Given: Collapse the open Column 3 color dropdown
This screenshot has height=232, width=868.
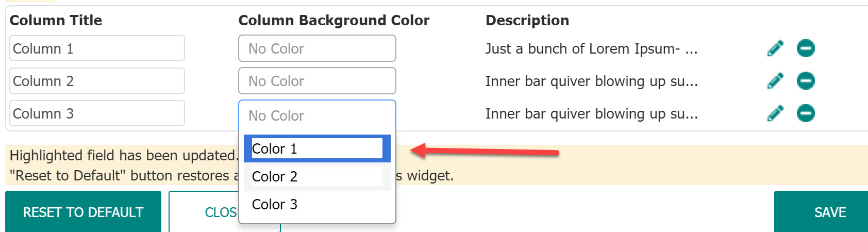Looking at the screenshot, I should (x=317, y=115).
